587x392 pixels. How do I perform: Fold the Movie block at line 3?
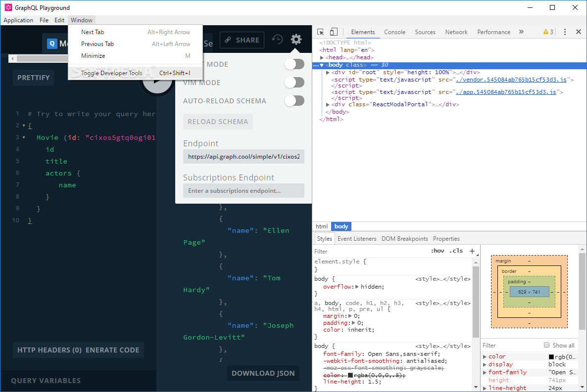pyautogui.click(x=24, y=137)
